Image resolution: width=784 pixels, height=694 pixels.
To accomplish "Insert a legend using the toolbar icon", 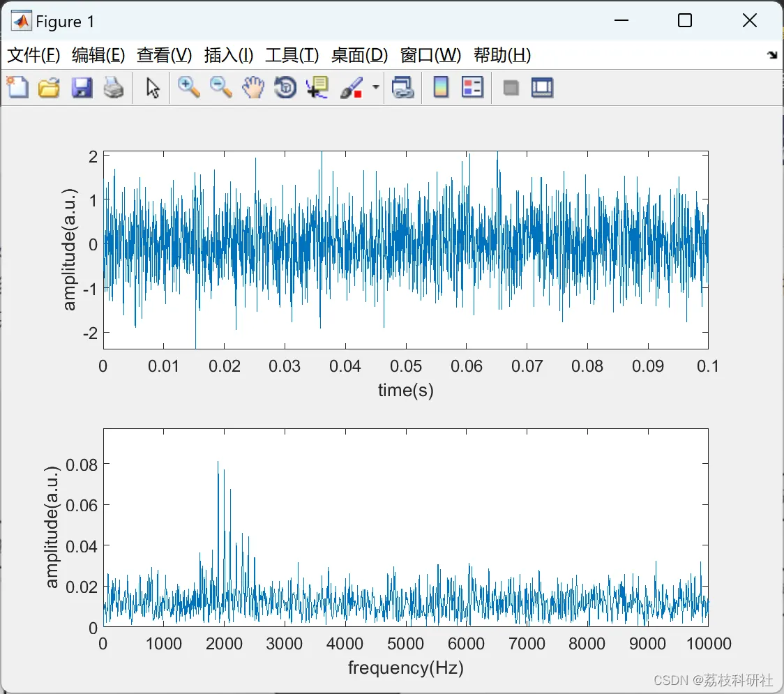I will pyautogui.click(x=472, y=87).
